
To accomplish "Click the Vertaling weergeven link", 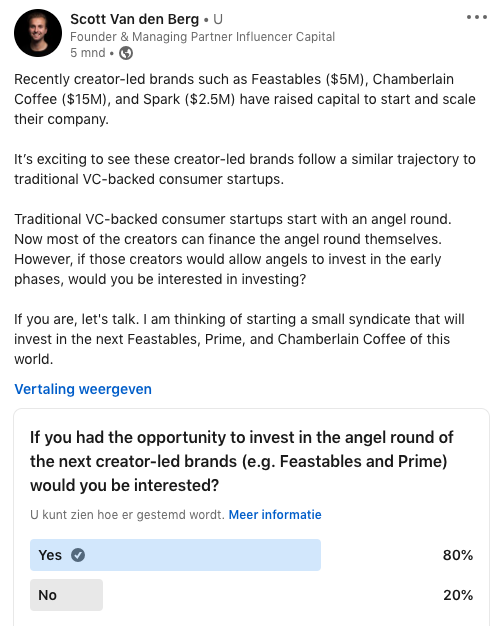I will (83, 389).
